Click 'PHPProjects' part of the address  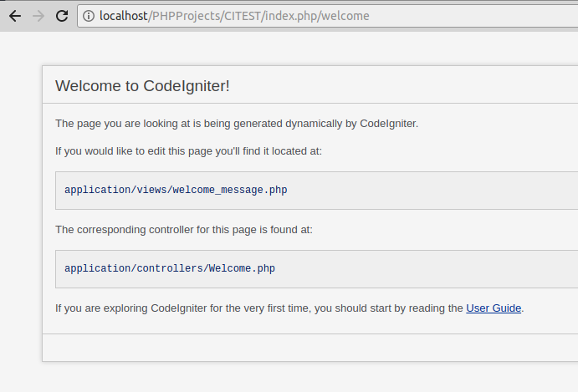click(x=187, y=16)
